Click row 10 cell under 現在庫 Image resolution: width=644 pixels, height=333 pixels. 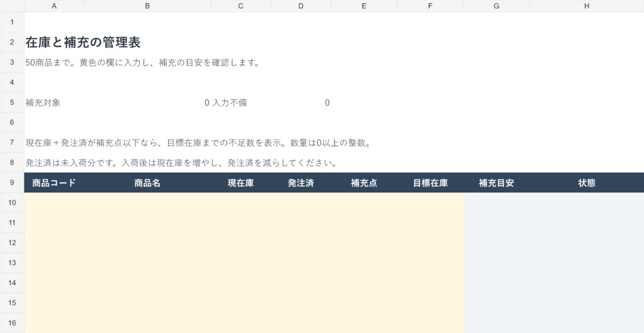point(241,202)
